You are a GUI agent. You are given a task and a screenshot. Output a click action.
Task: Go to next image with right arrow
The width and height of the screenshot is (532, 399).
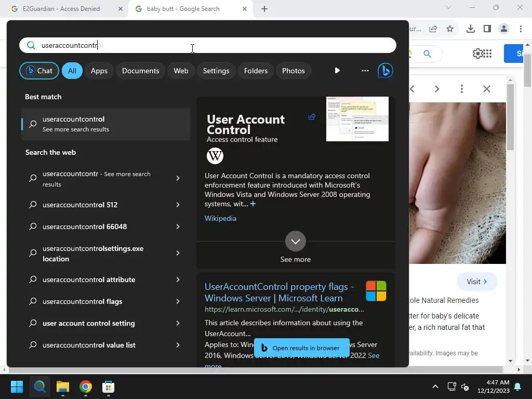tap(437, 89)
